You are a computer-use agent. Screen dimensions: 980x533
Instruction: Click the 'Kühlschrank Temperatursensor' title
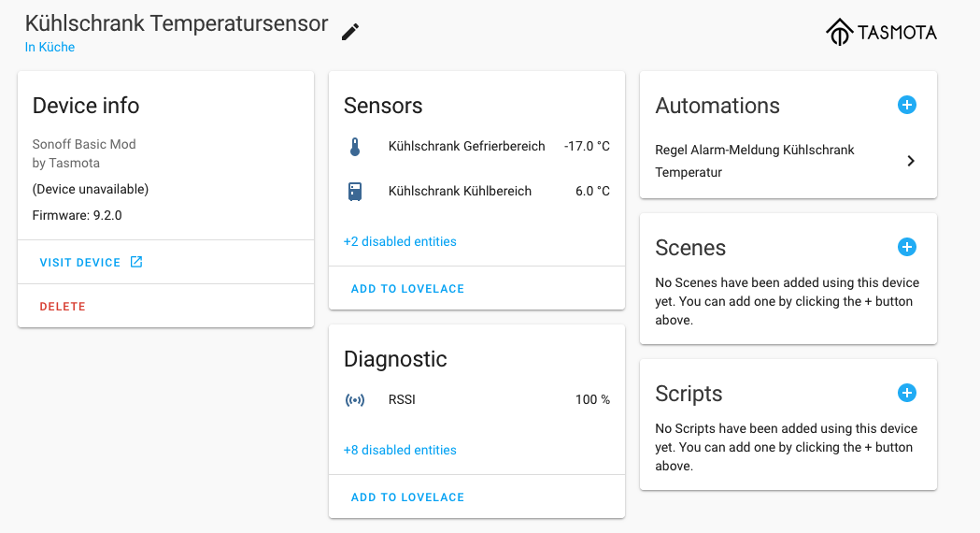(177, 23)
